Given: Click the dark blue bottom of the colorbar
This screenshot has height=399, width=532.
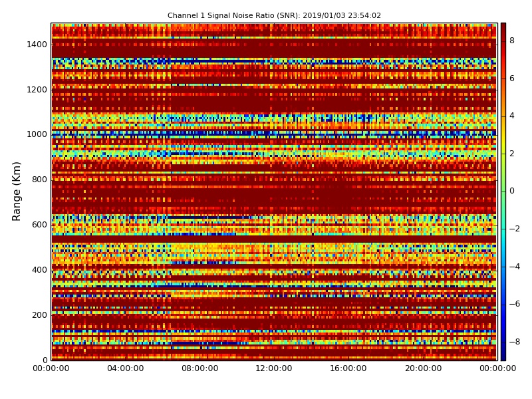Looking at the screenshot, I should coord(503,356).
